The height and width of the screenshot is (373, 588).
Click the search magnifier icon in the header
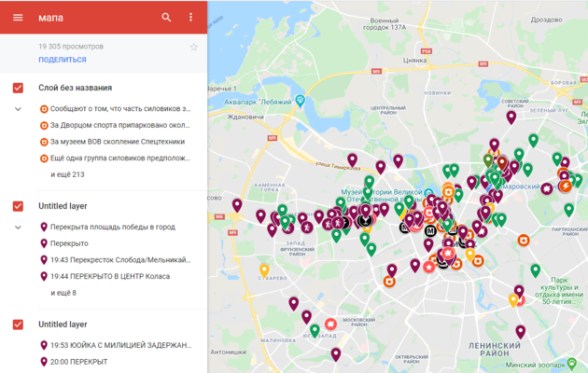pos(166,18)
